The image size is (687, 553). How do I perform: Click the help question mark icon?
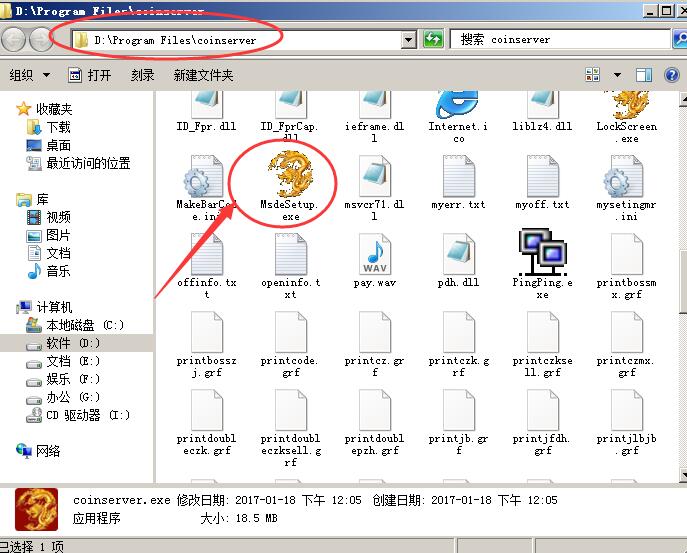tap(672, 75)
